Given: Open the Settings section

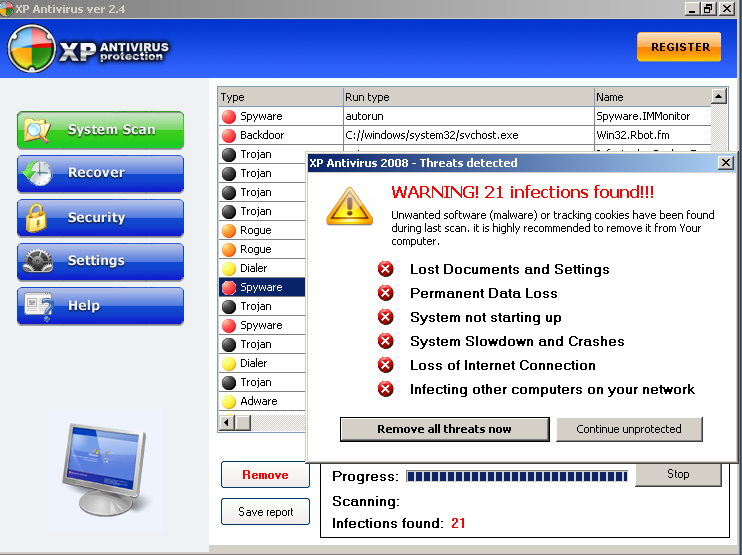Looking at the screenshot, I should tap(100, 262).
